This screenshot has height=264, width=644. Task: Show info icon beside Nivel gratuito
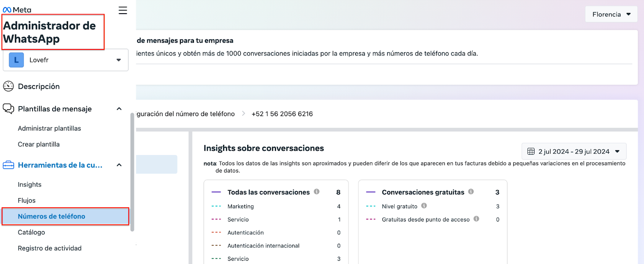424,206
